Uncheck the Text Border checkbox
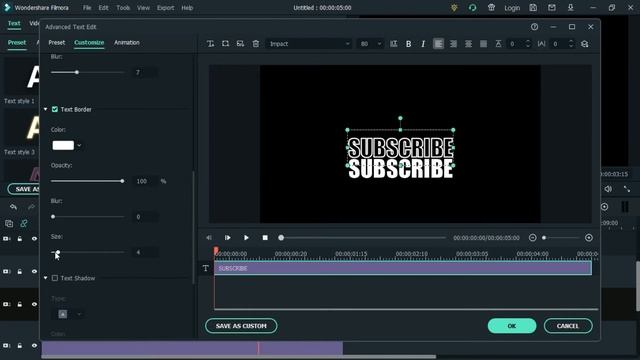640x360 pixels. click(55, 109)
